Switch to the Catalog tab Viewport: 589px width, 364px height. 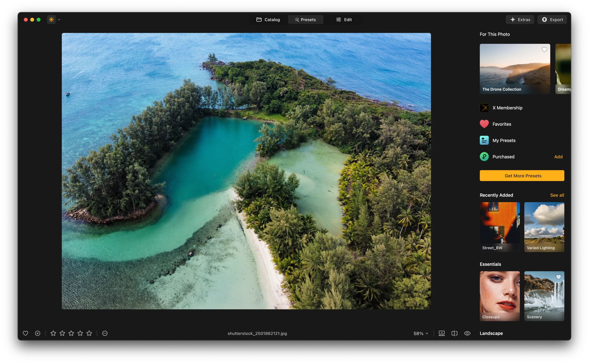coord(268,20)
